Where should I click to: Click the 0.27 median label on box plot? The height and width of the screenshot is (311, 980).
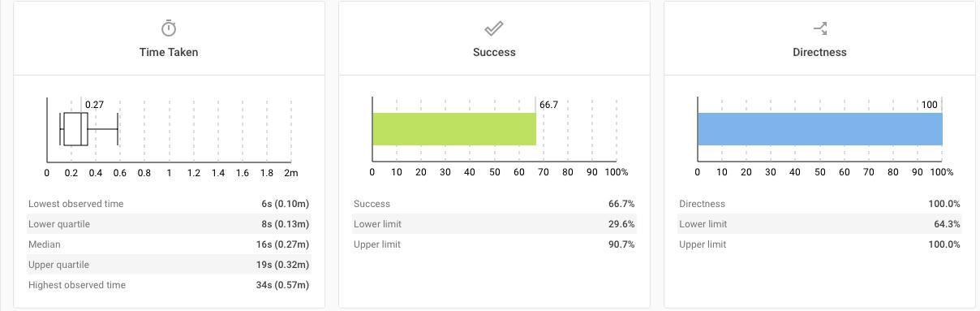(x=95, y=105)
